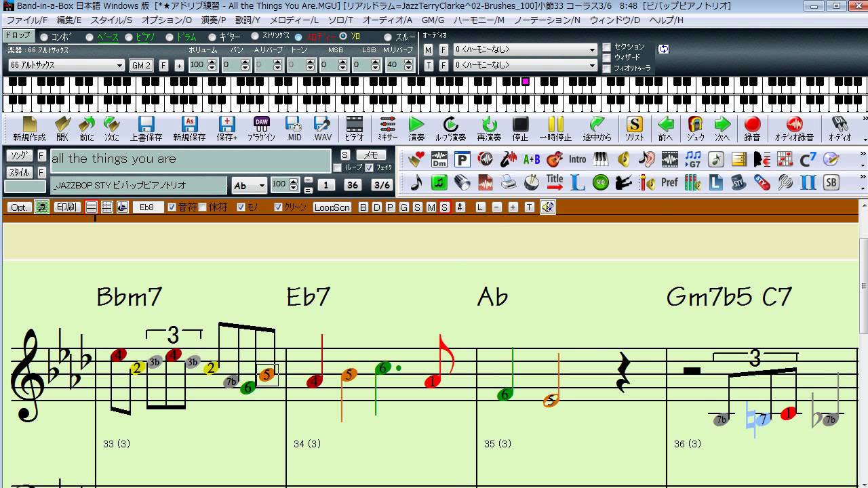The height and width of the screenshot is (488, 868).
Task: Click the ループ演奏 loop play icon
Action: (x=450, y=129)
